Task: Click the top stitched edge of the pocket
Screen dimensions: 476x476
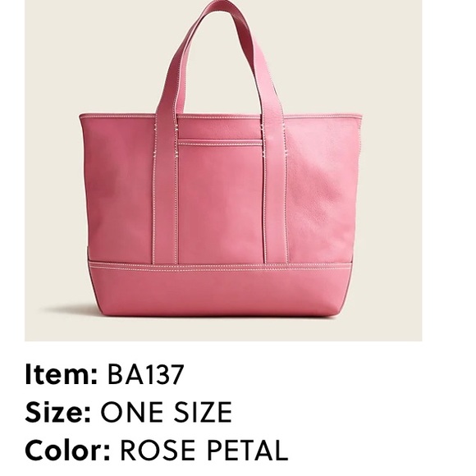Action: [221, 142]
